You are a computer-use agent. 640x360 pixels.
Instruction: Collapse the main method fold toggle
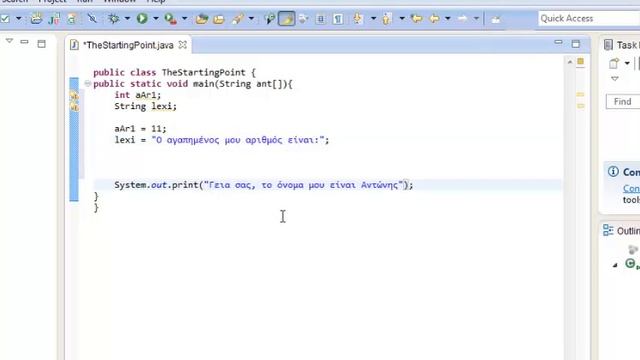[x=87, y=84]
